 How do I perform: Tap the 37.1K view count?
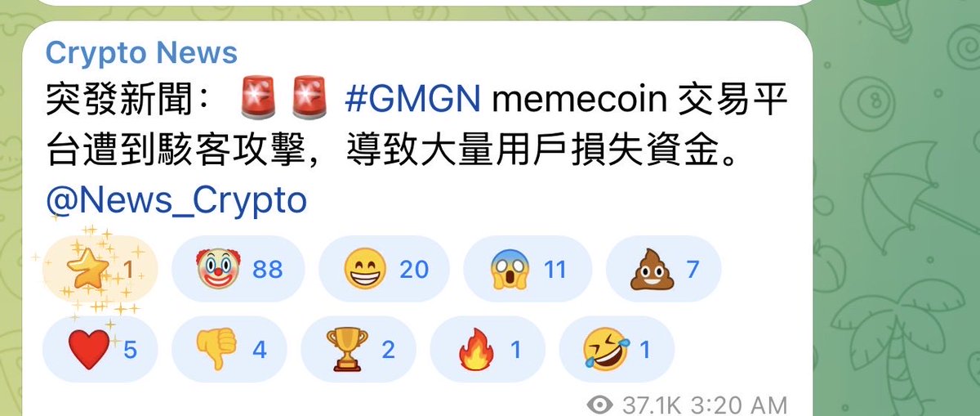click(652, 405)
